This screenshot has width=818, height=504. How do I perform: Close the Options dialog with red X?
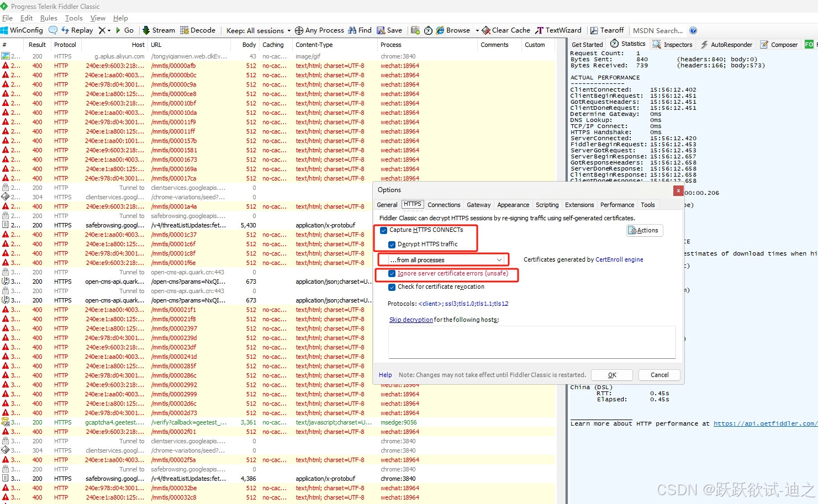point(678,190)
